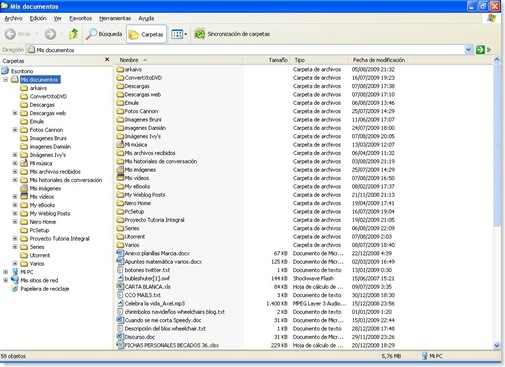Open the Ayuda menu
Viewport: 505px width, 367px height.
[x=146, y=18]
